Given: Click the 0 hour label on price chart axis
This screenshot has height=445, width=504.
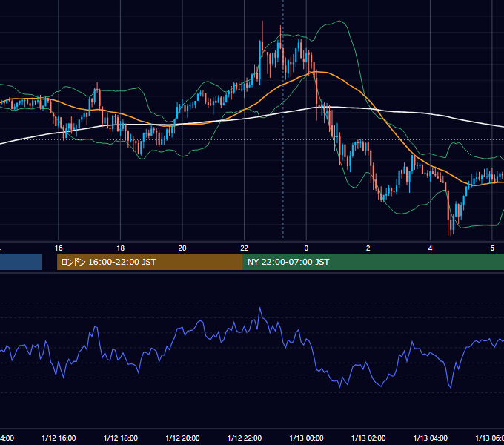Looking at the screenshot, I should (x=306, y=248).
